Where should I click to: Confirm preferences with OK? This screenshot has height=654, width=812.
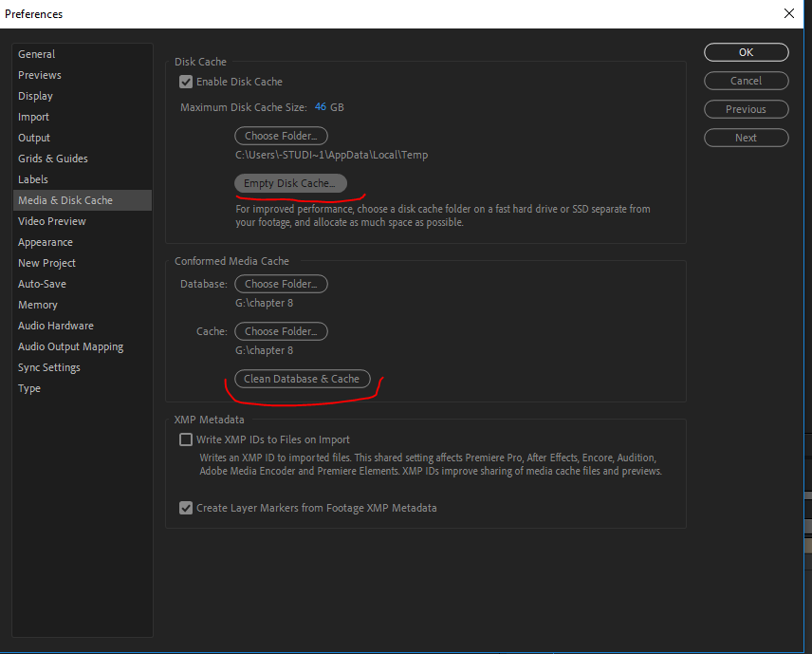point(747,52)
